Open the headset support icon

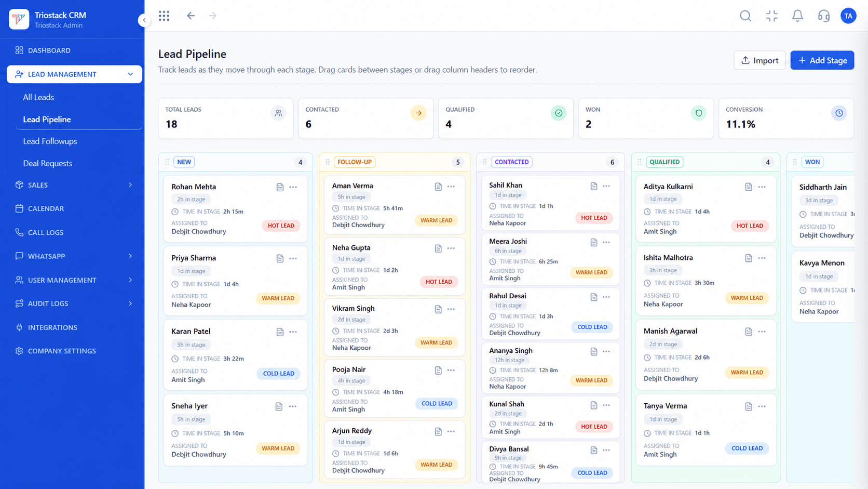(823, 16)
